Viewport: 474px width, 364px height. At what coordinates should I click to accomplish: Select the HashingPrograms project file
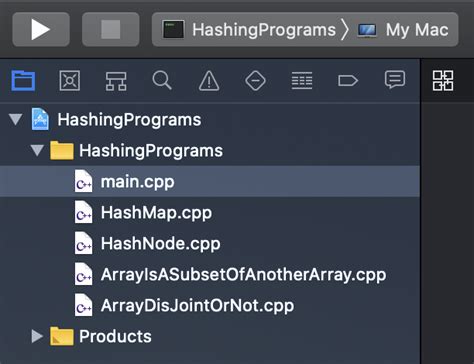coord(210,119)
